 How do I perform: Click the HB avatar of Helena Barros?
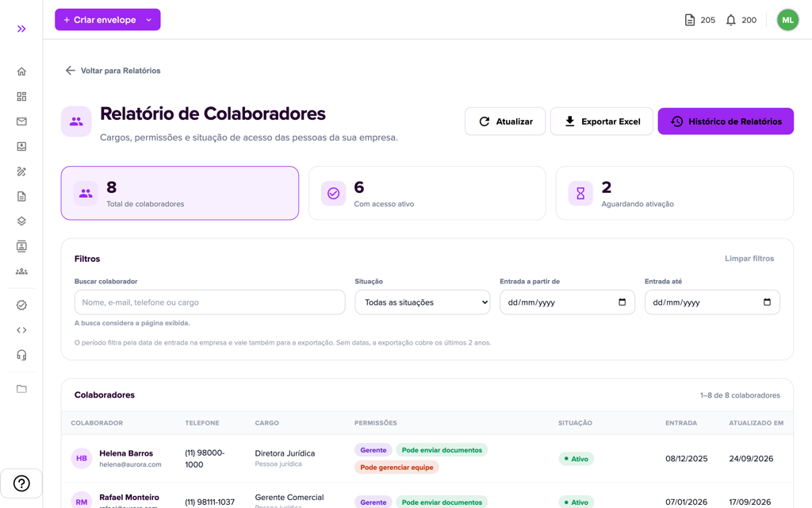point(82,458)
